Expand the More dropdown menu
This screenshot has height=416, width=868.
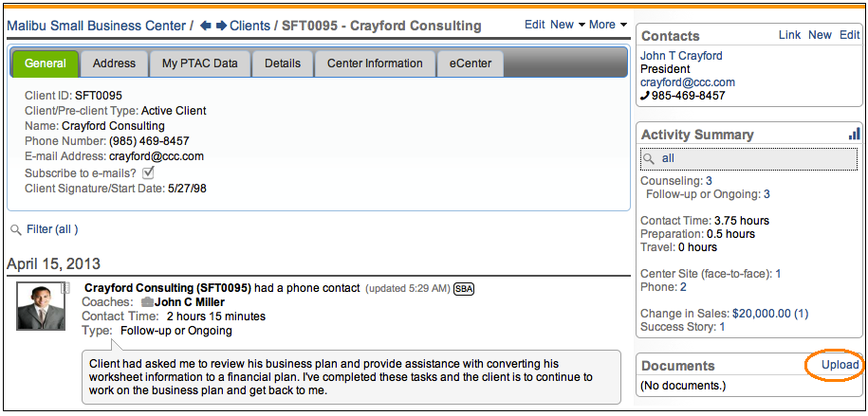click(x=608, y=25)
